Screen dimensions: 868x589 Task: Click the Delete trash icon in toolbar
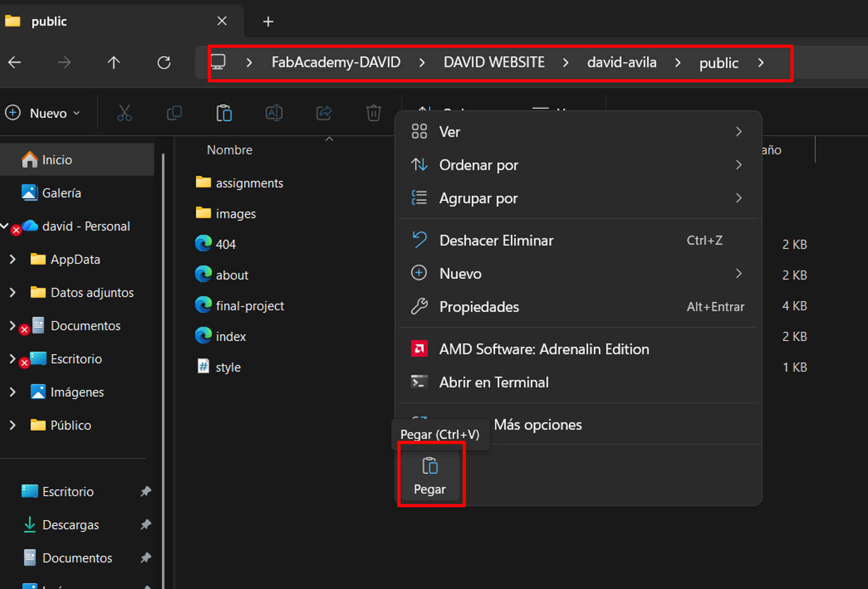click(373, 113)
